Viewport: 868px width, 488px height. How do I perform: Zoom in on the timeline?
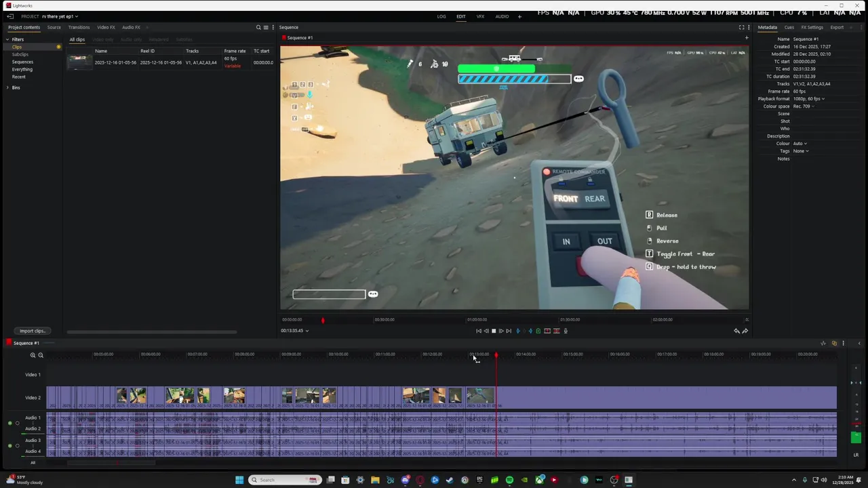tap(33, 355)
